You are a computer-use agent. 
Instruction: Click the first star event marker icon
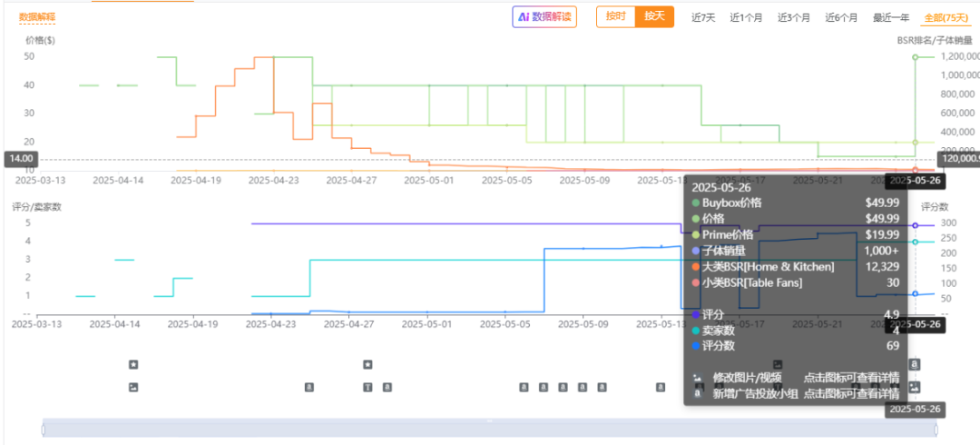(x=133, y=364)
